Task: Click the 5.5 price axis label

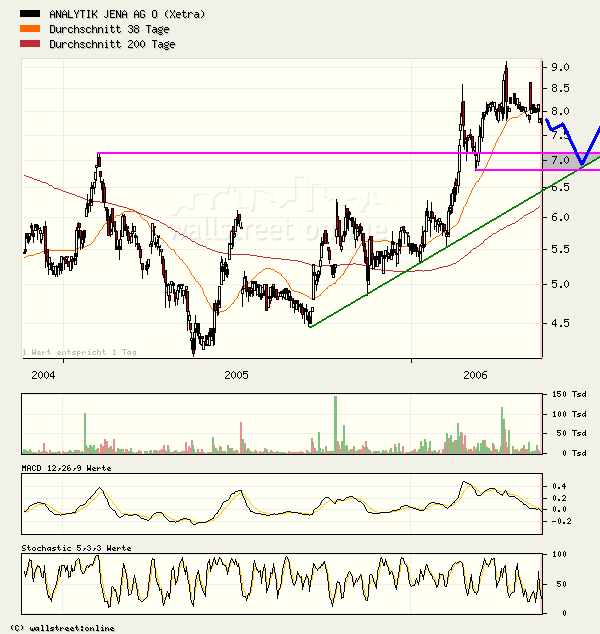Action: coord(560,249)
